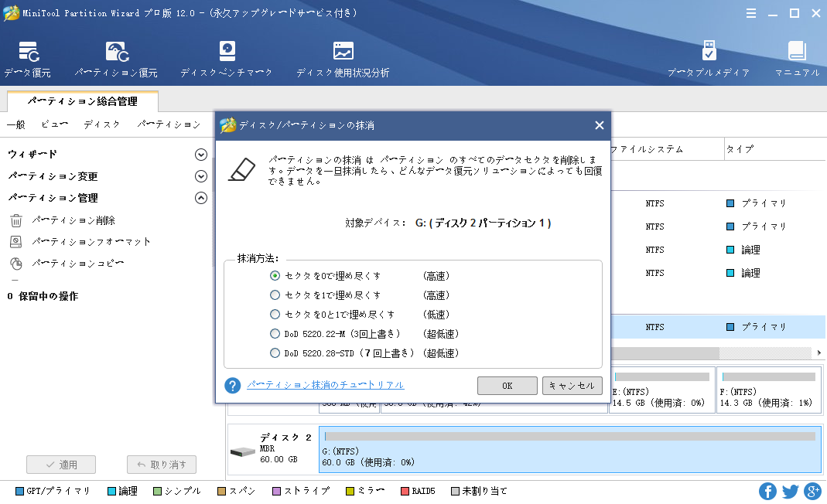Click the スパン legend color swatch
827x504 pixels.
coord(221,492)
